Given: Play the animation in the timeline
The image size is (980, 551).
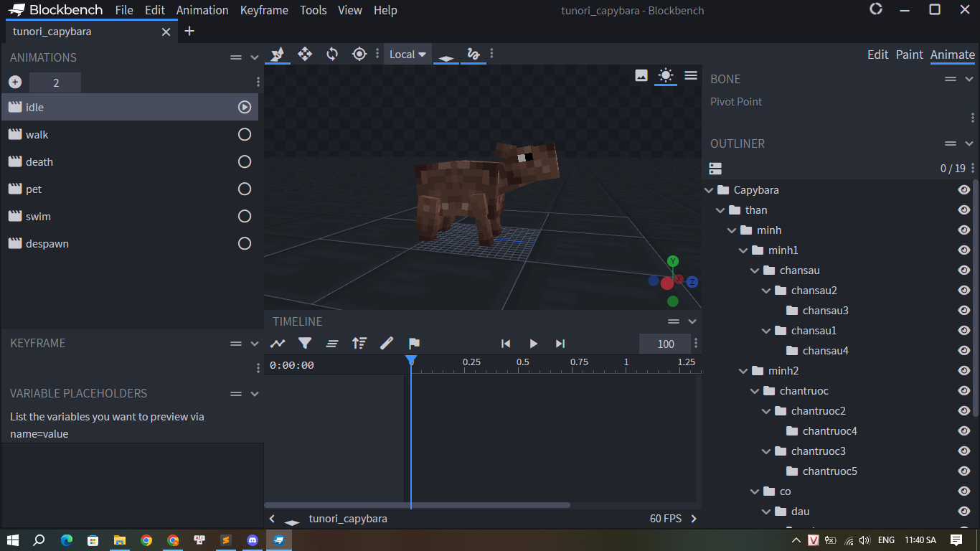Looking at the screenshot, I should click(533, 344).
